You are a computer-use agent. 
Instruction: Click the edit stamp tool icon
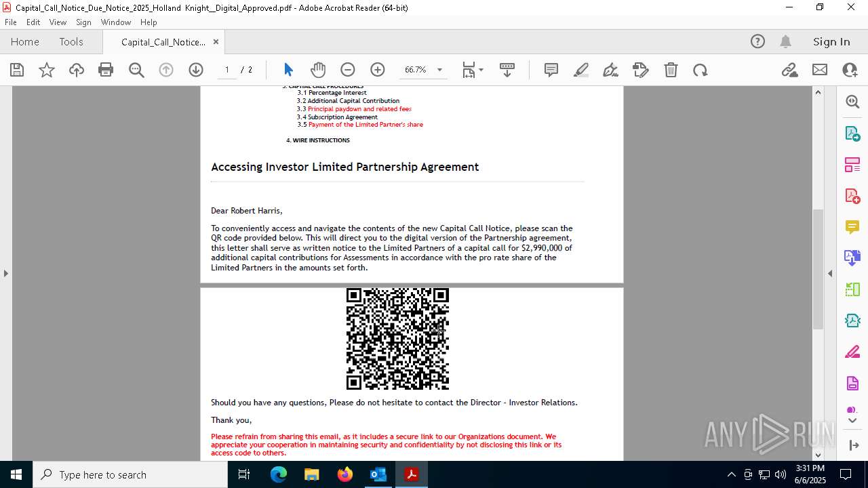[x=641, y=70]
